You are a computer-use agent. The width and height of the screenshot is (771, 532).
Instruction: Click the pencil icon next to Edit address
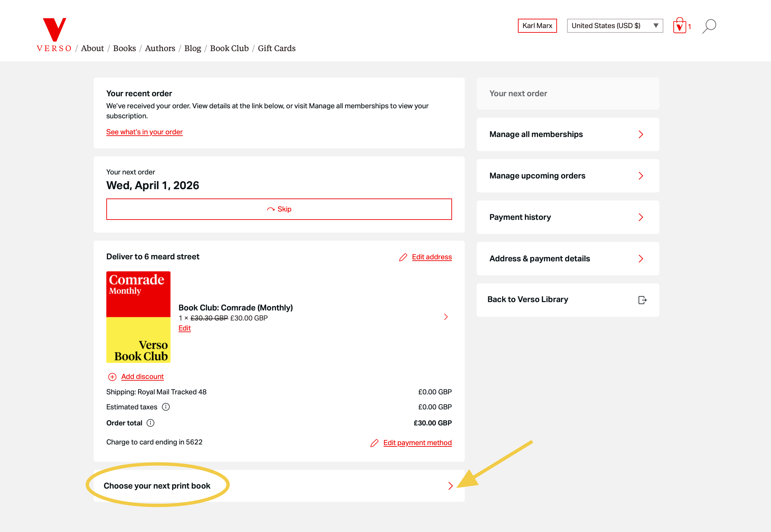(x=403, y=257)
